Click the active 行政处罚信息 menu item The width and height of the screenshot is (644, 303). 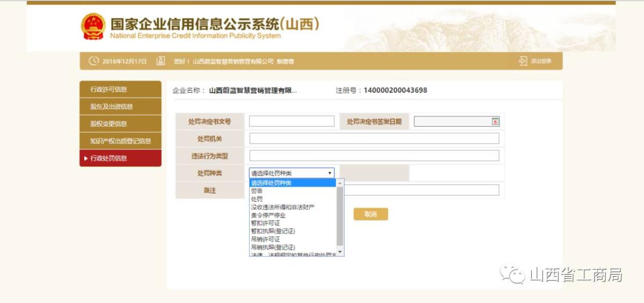point(120,158)
